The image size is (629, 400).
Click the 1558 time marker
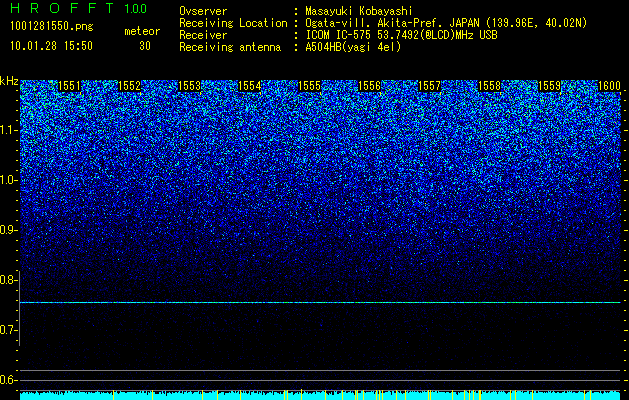pyautogui.click(x=490, y=86)
